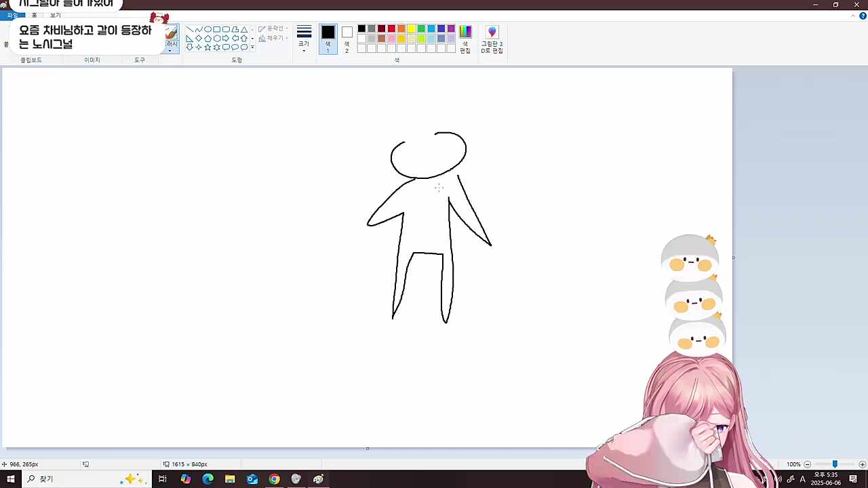
Task: Choose the Diamond shape in shapes gallery
Action: (x=199, y=39)
